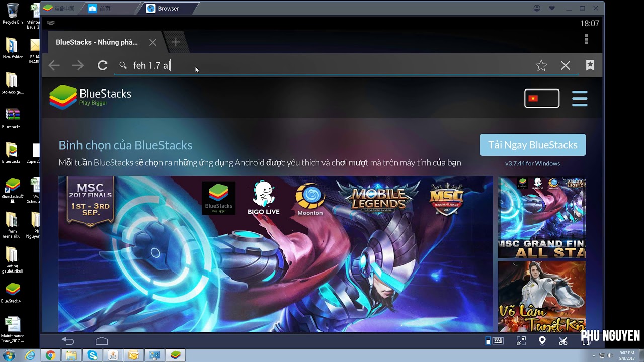This screenshot has width=644, height=362.
Task: Open the BlueStacks account profile icon
Action: coord(537,8)
